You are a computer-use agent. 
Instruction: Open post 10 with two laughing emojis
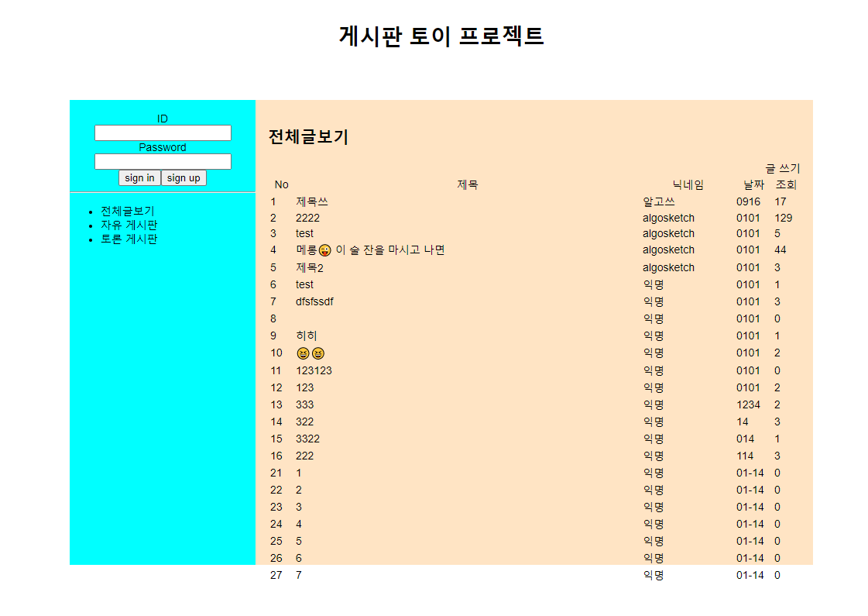coord(310,353)
